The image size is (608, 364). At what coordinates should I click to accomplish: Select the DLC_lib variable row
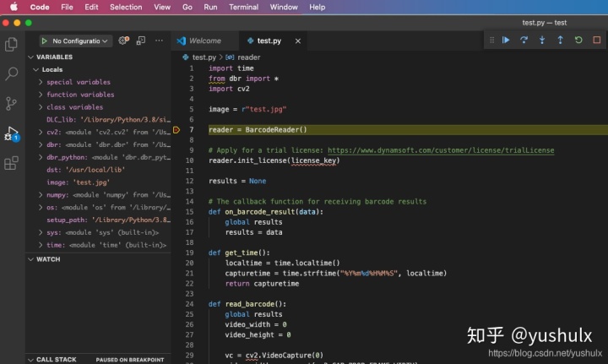[99, 120]
